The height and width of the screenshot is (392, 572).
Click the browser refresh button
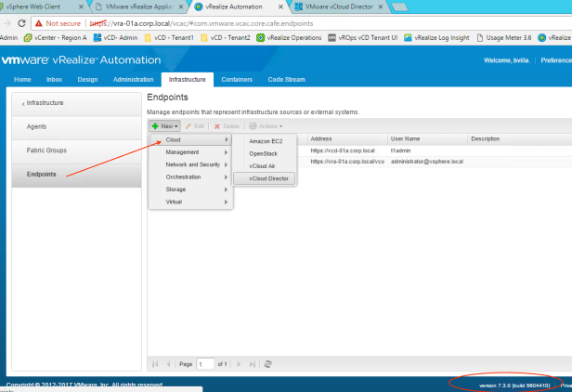pyautogui.click(x=24, y=22)
